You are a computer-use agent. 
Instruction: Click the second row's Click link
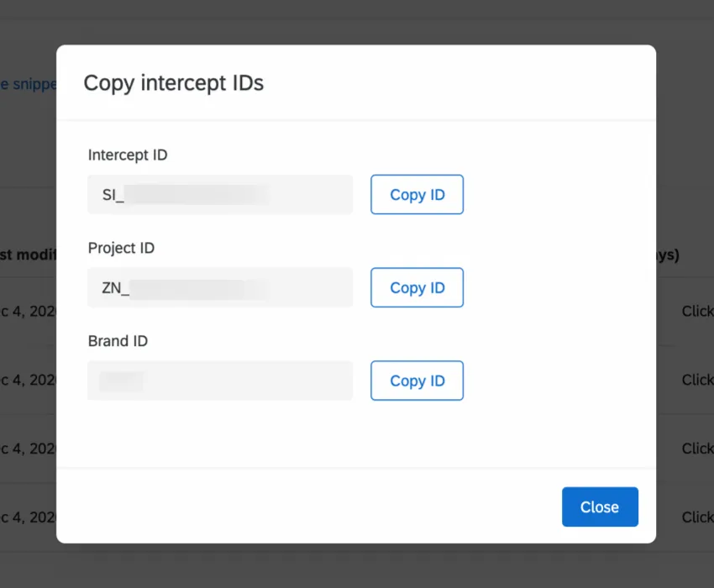698,380
